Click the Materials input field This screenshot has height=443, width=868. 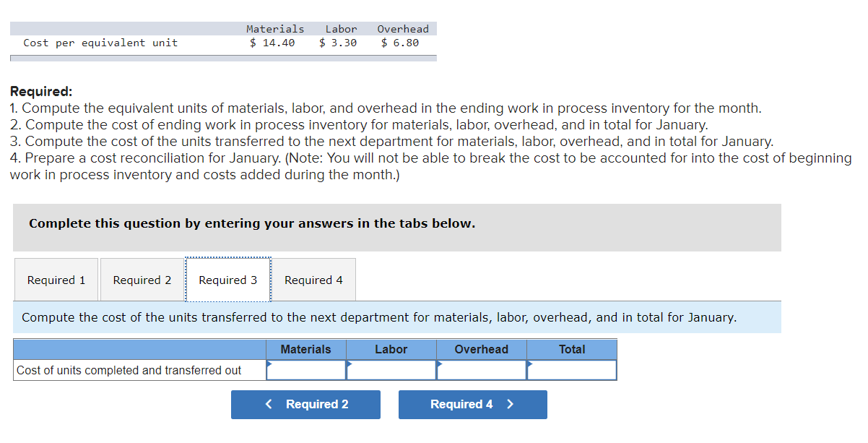click(306, 370)
